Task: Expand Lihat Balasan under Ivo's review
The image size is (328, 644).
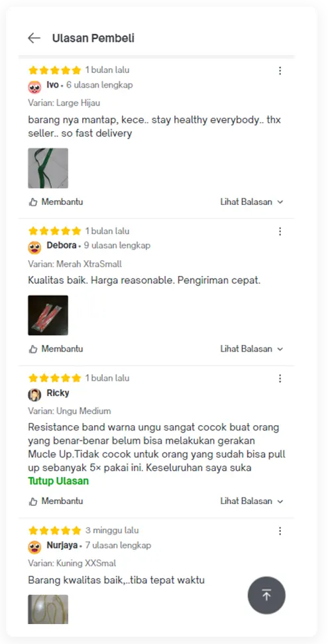Action: click(252, 202)
